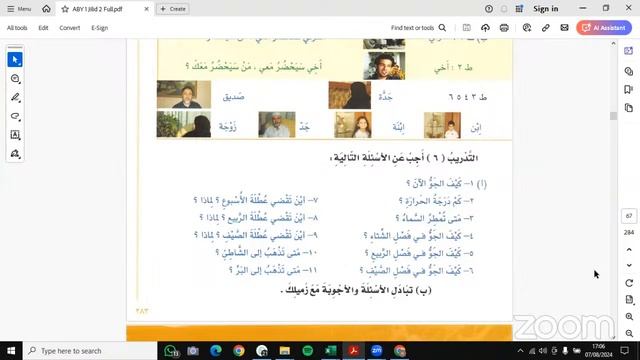The height and width of the screenshot is (360, 640).
Task: Click the Print icon in toolbar
Action: (x=504, y=28)
